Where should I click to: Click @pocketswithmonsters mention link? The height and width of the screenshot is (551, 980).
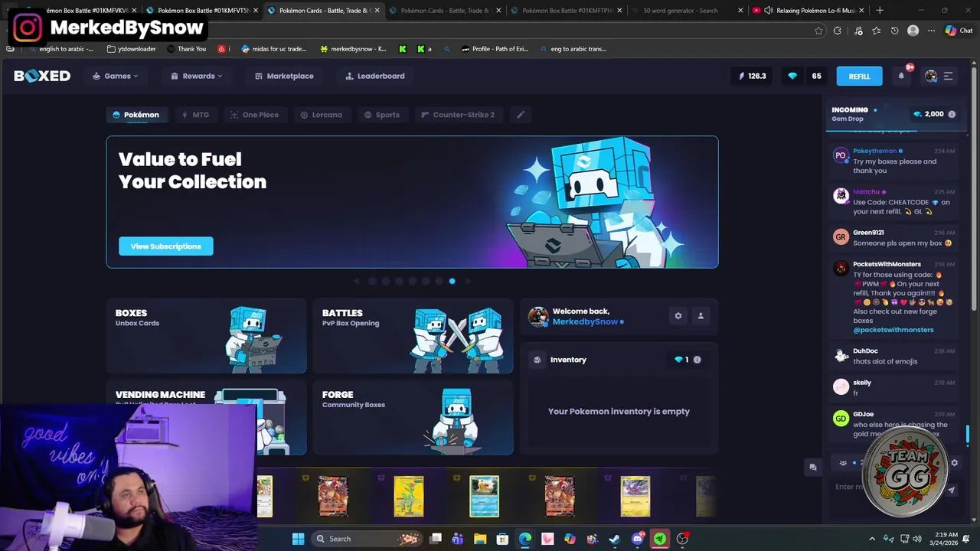pos(893,330)
